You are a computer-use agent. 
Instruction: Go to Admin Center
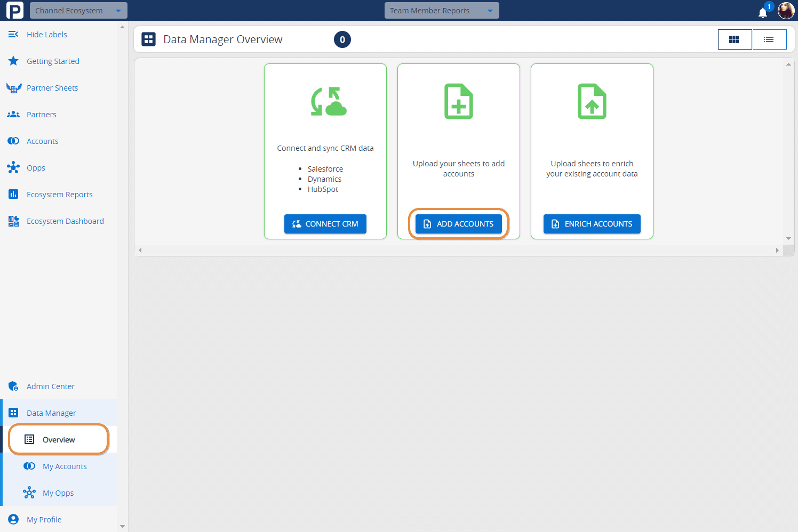pyautogui.click(x=51, y=386)
